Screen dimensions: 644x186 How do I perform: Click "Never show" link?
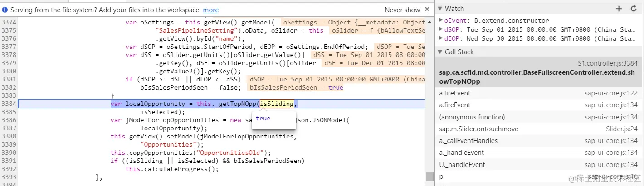[x=402, y=10]
